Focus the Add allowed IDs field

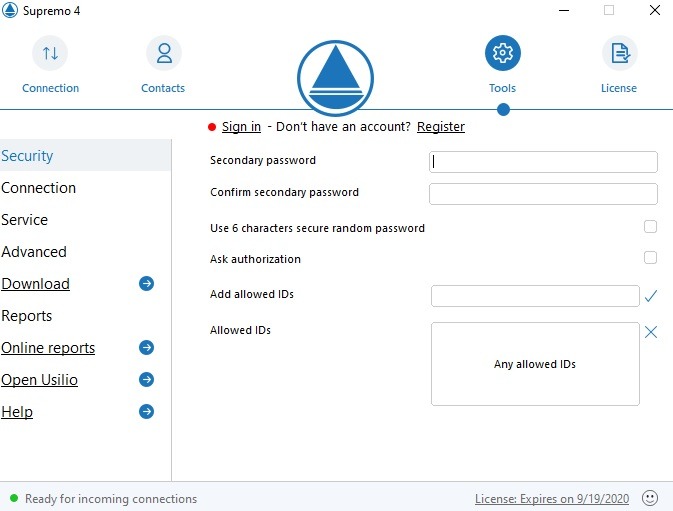point(535,296)
